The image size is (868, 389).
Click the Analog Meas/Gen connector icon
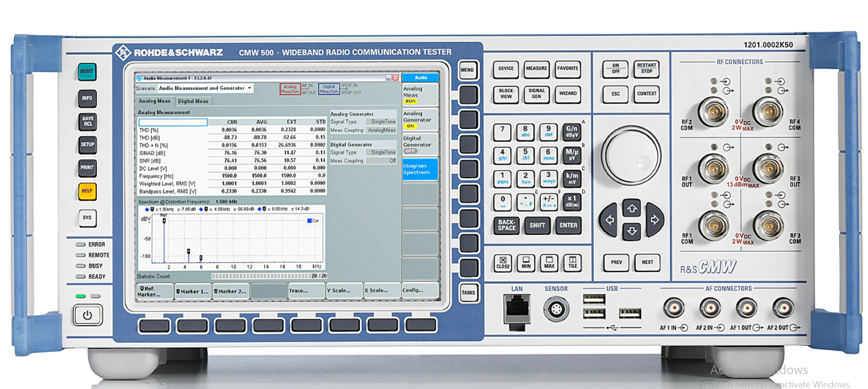[x=290, y=89]
